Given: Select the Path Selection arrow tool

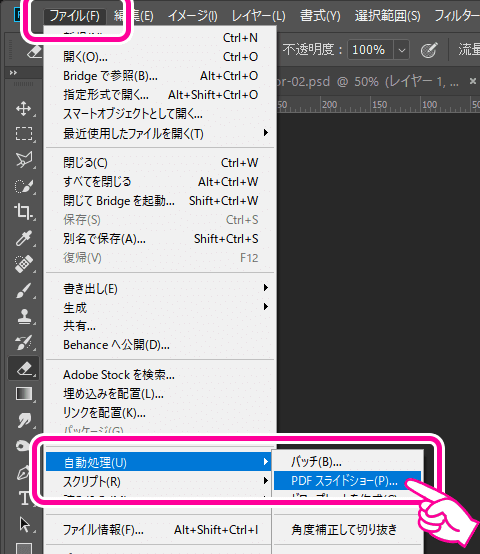Looking at the screenshot, I should tap(24, 524).
